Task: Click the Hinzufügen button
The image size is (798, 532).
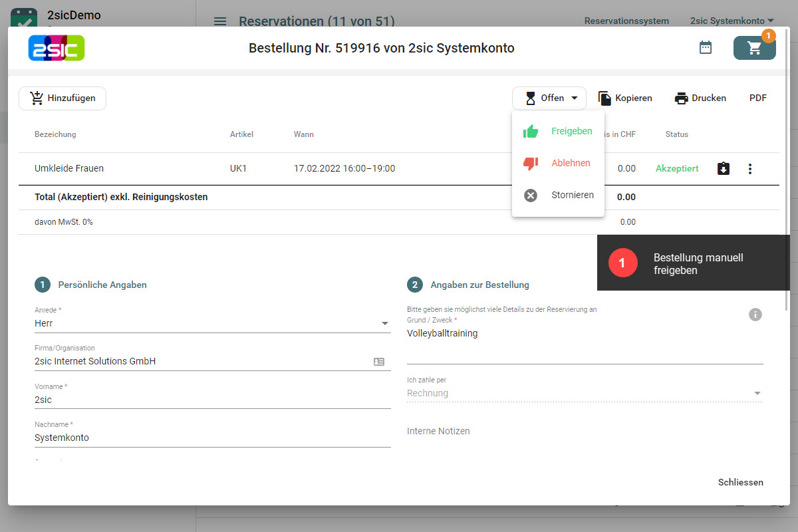Action: pos(63,98)
